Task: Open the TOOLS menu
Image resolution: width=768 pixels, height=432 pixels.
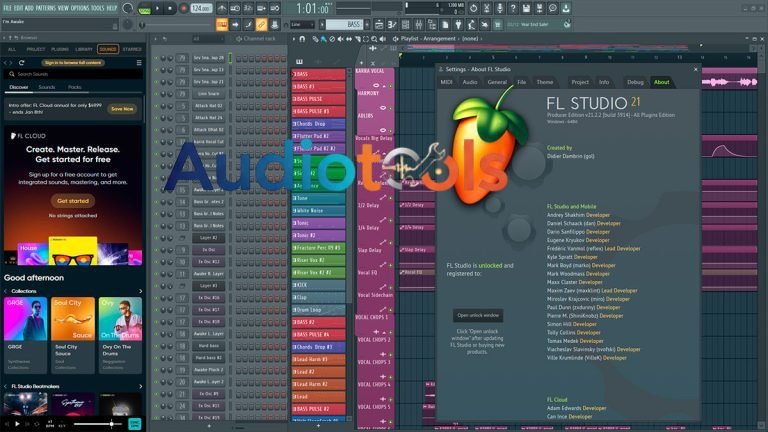Action: point(97,8)
